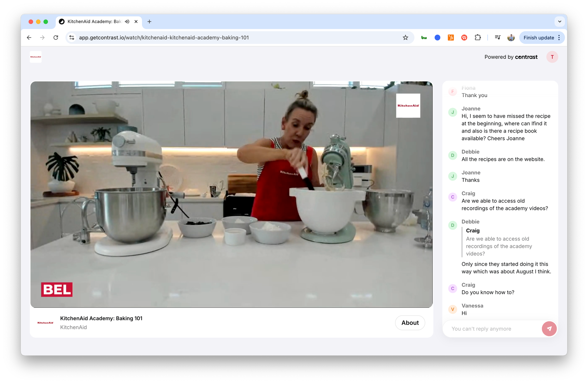
Task: Click the paper-plane send icon in chat
Action: [549, 329]
